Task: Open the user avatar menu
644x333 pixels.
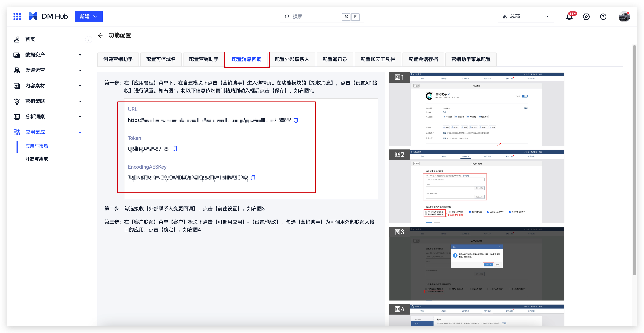Action: click(624, 17)
